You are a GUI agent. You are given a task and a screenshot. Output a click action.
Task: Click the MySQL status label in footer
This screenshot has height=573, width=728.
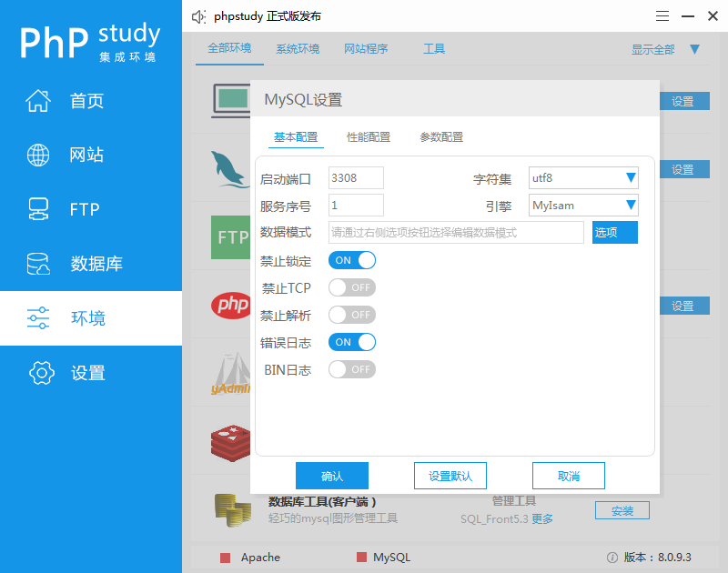(392, 558)
